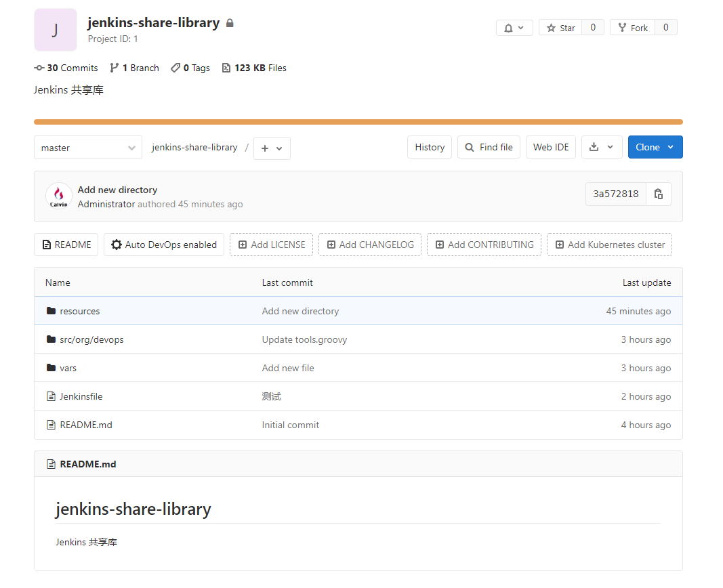Open README.md in the file list
This screenshot has height=588, width=723.
(x=86, y=425)
